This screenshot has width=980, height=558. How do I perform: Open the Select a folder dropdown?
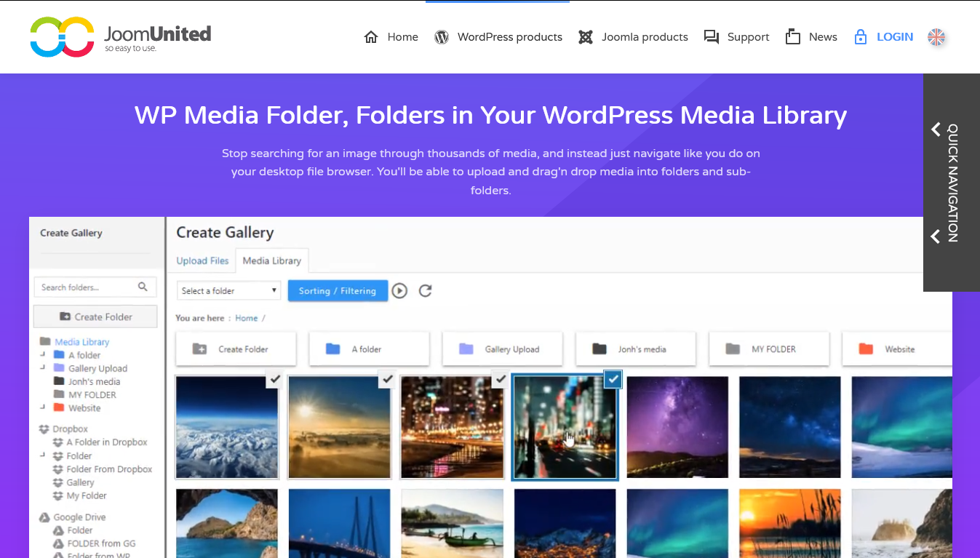[x=228, y=291]
